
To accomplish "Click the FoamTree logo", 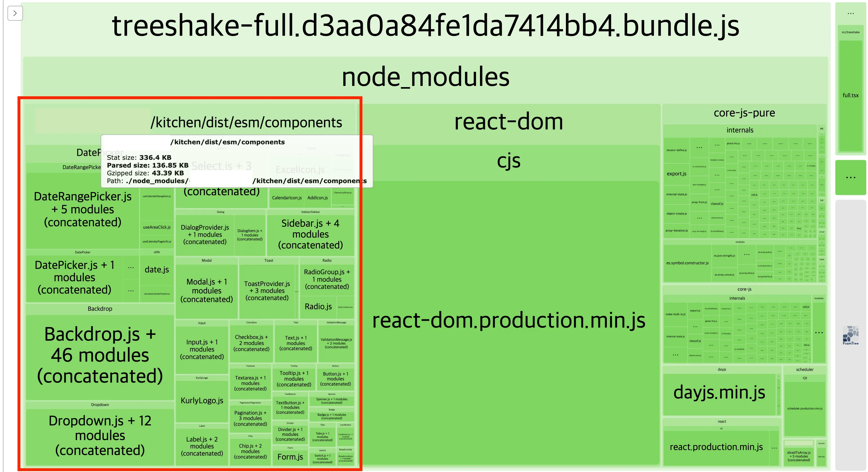I will [850, 335].
